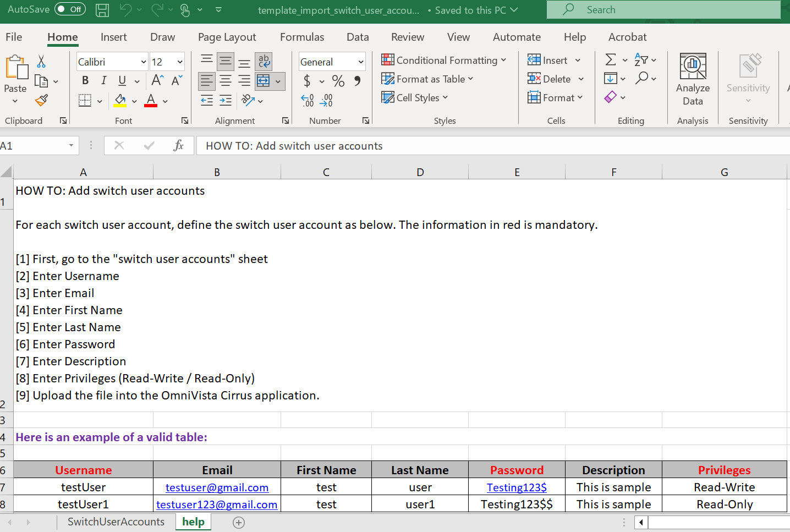Toggle Italic formatting
This screenshot has width=790, height=532.
coord(103,80)
